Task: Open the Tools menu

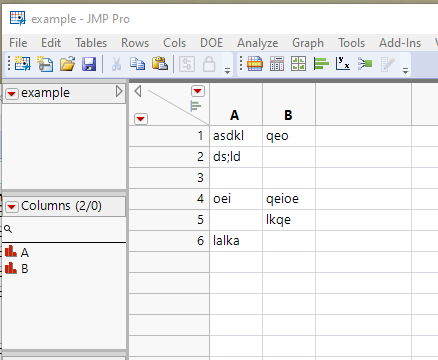Action: pyautogui.click(x=352, y=43)
